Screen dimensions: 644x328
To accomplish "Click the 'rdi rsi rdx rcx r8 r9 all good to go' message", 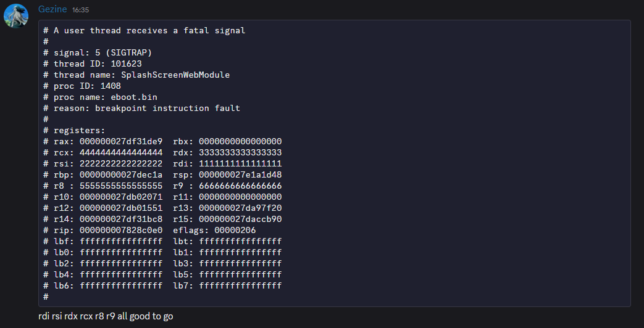I will [106, 316].
